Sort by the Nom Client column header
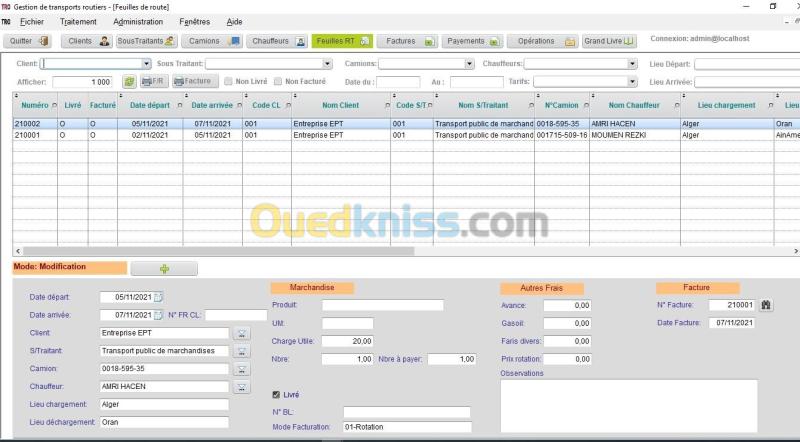Screen dimensions: 800x442 pyautogui.click(x=340, y=105)
